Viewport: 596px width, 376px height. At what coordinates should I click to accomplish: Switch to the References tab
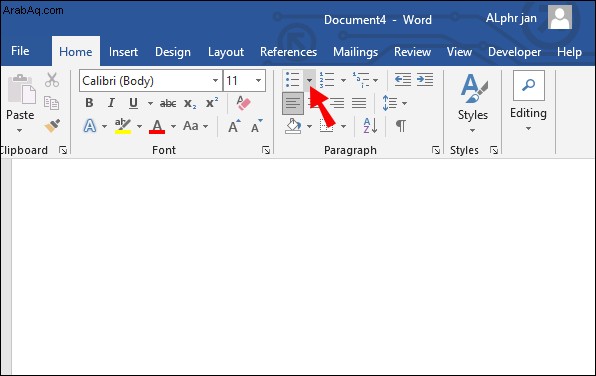tap(288, 52)
